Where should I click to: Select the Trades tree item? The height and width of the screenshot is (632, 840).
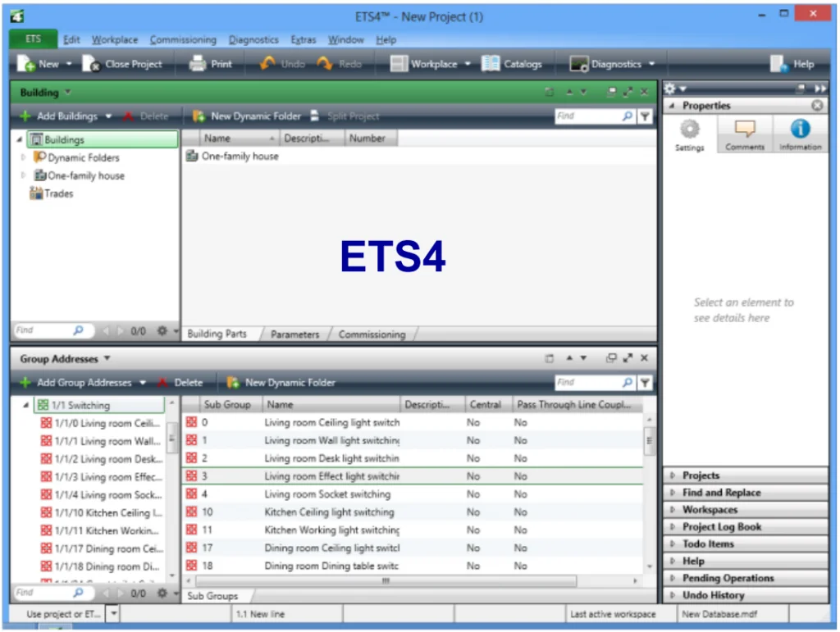pyautogui.click(x=52, y=193)
